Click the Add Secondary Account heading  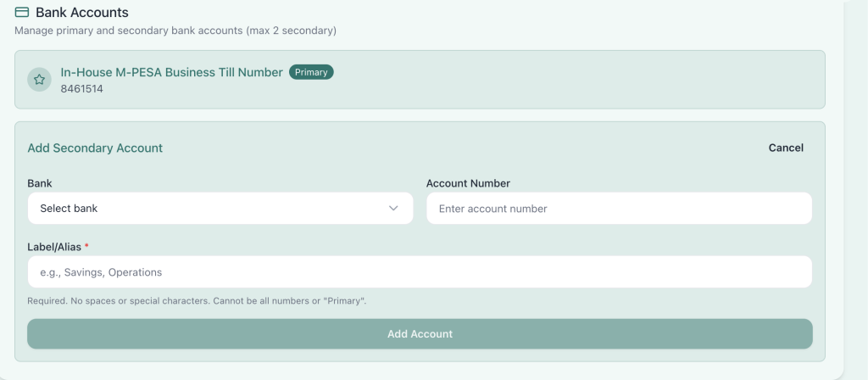pyautogui.click(x=95, y=148)
